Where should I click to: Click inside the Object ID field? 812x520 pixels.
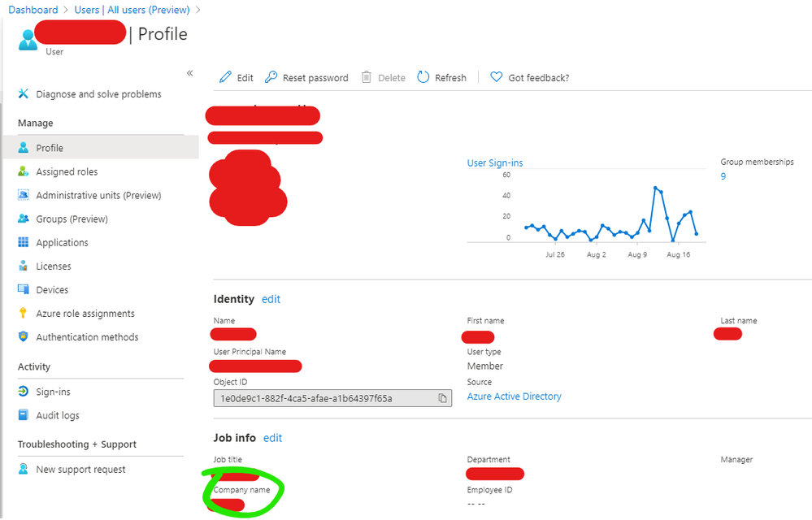point(332,398)
